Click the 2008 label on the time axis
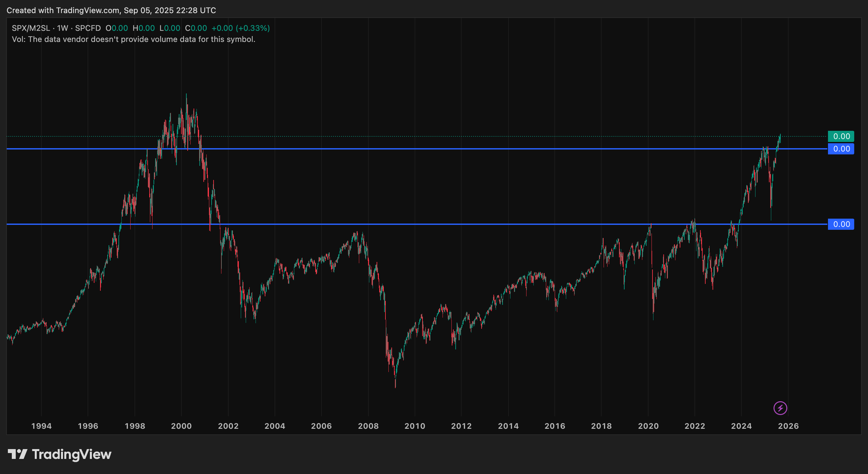Image resolution: width=868 pixels, height=474 pixels. 368,426
